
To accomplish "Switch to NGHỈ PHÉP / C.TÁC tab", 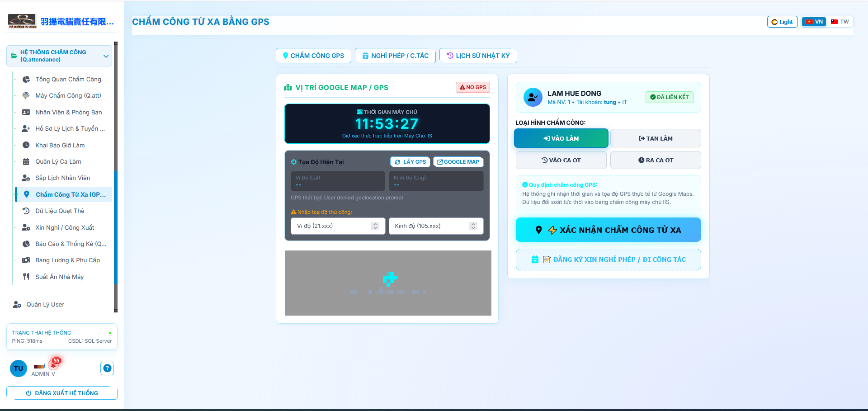I will click(396, 56).
